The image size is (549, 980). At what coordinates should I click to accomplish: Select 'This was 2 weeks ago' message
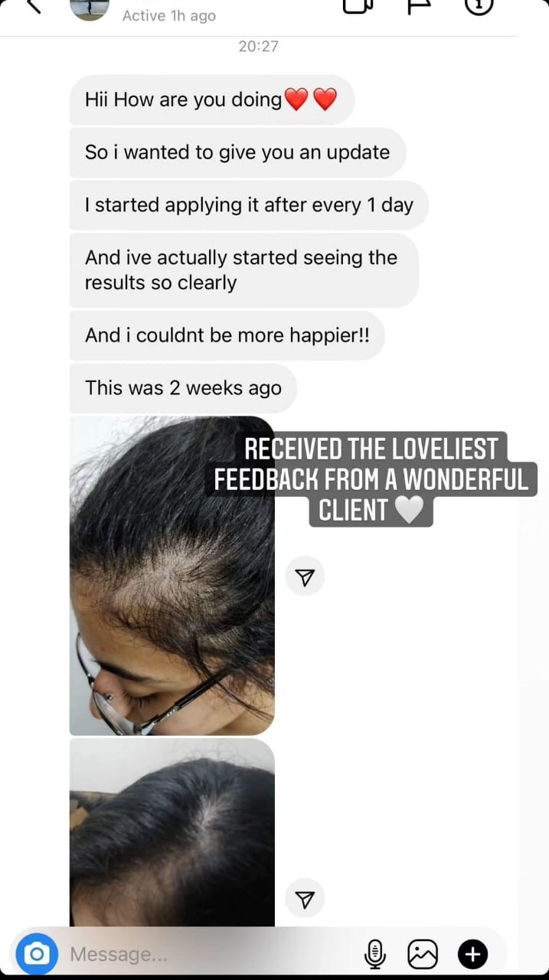183,387
